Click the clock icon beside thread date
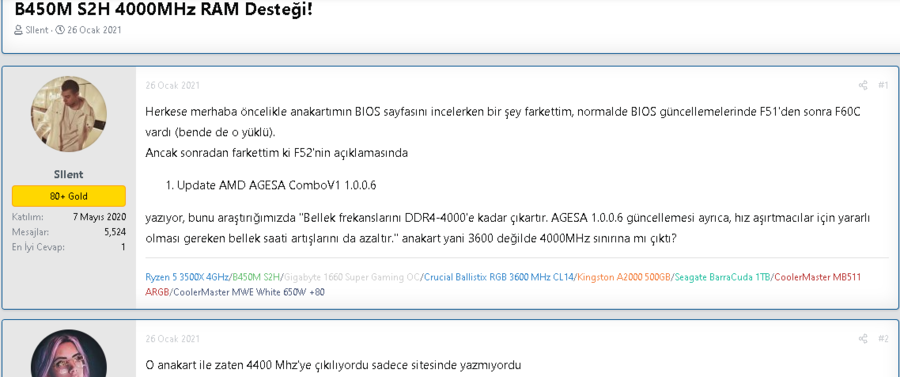This screenshot has height=377, width=900. coord(60,30)
